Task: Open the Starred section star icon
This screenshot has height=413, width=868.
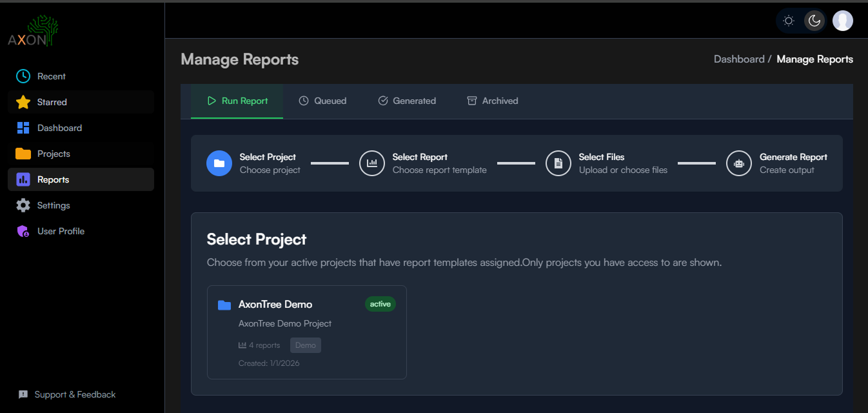Action: pos(23,102)
